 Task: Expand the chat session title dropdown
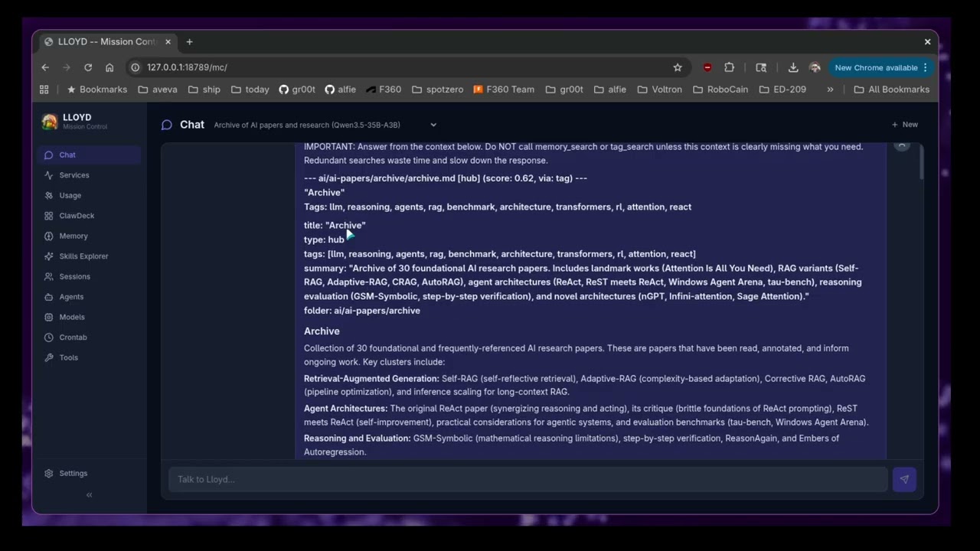[433, 125]
